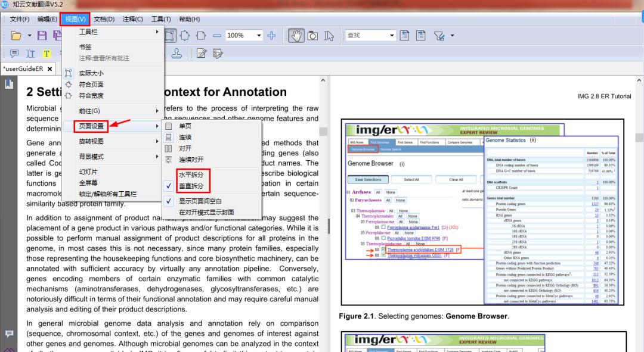Open the 100% zoom level dropdown
The height and width of the screenshot is (352, 644).
point(259,36)
